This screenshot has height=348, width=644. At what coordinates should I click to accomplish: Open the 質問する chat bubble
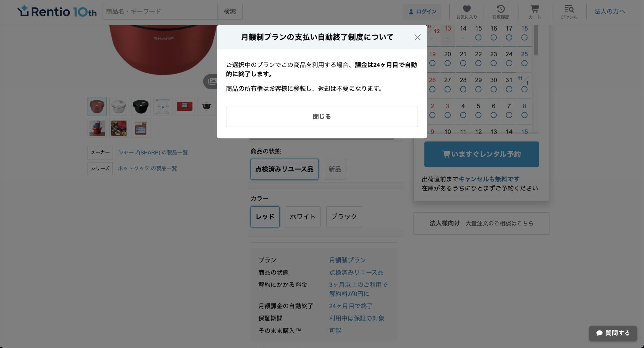(x=613, y=333)
